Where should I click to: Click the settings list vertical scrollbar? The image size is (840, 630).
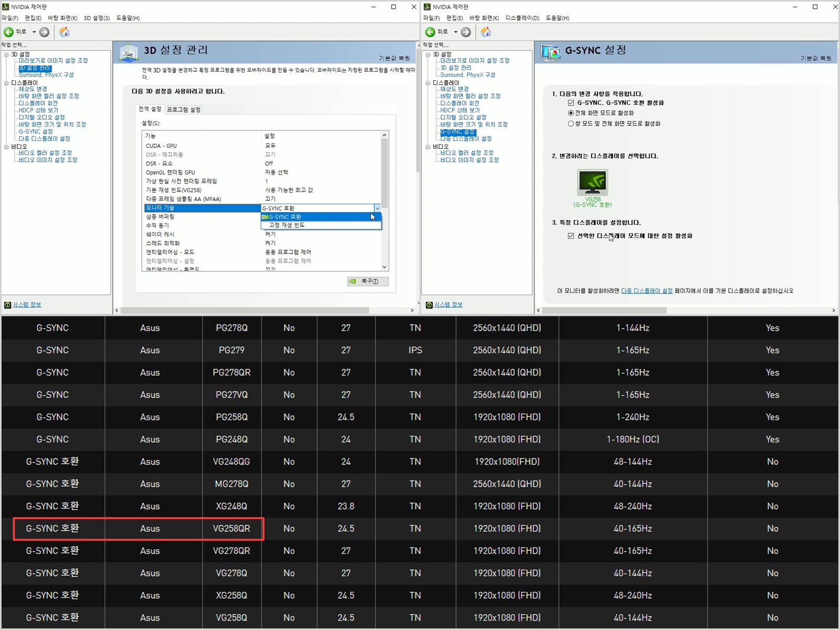[x=384, y=173]
